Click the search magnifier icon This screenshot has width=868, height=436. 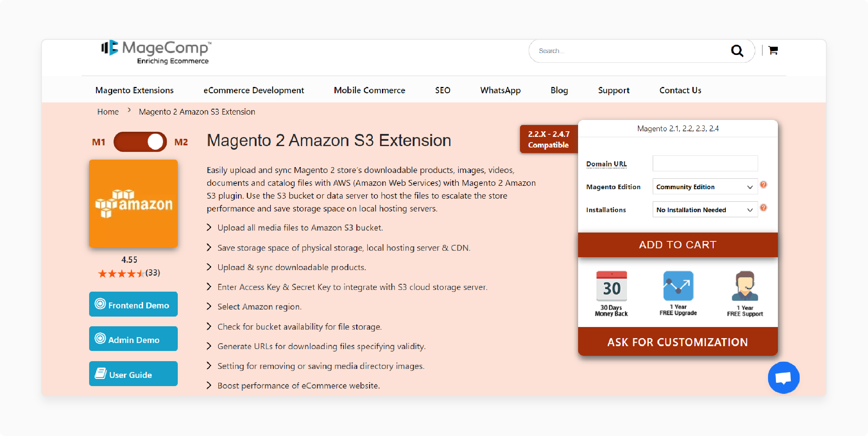(737, 51)
